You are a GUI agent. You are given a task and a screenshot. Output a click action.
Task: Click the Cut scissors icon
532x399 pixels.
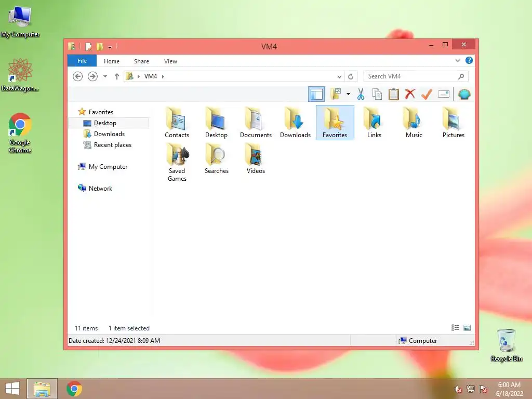tap(361, 94)
